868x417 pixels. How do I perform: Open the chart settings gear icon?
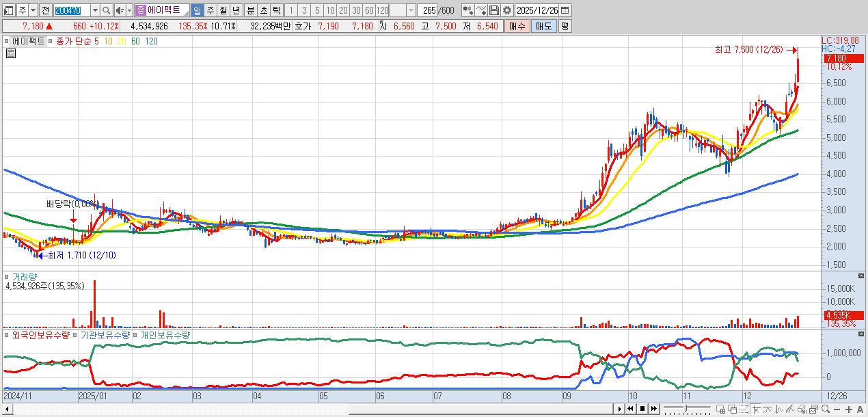[x=507, y=10]
